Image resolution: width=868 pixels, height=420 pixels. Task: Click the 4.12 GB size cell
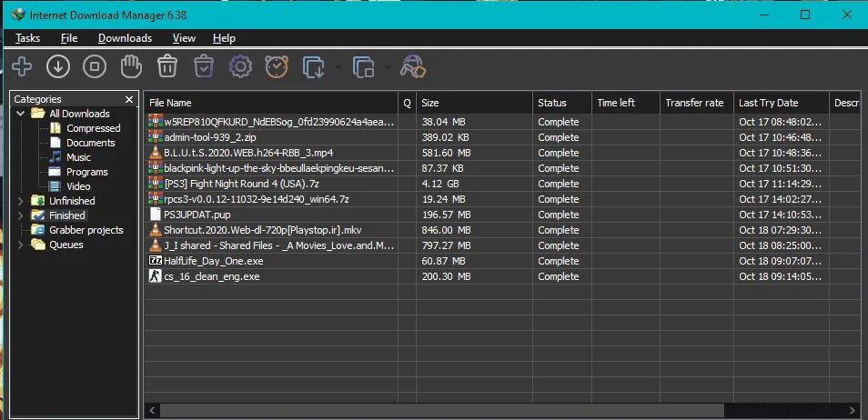(x=474, y=183)
